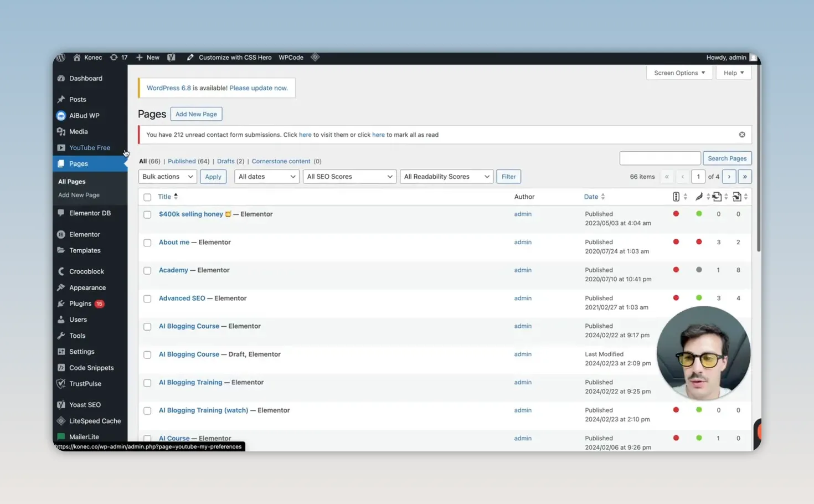Click the Search Pages button

tap(727, 158)
